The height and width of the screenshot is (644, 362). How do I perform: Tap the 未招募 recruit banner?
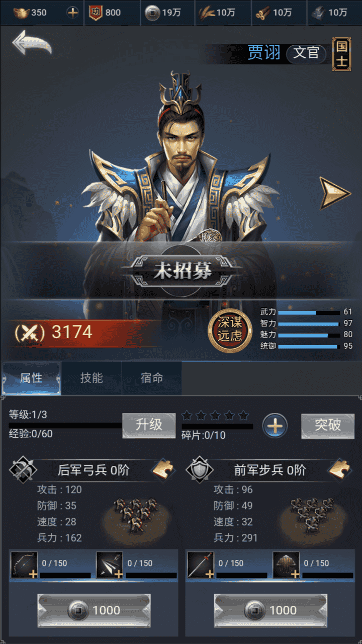182,272
